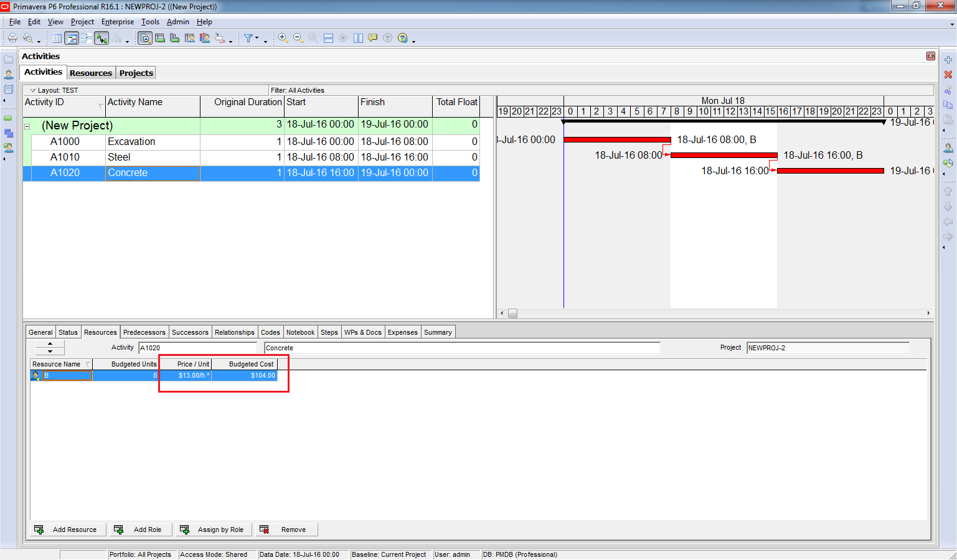The image size is (957, 560).
Task: Open the Activity Network view icon
Action: (x=86, y=39)
